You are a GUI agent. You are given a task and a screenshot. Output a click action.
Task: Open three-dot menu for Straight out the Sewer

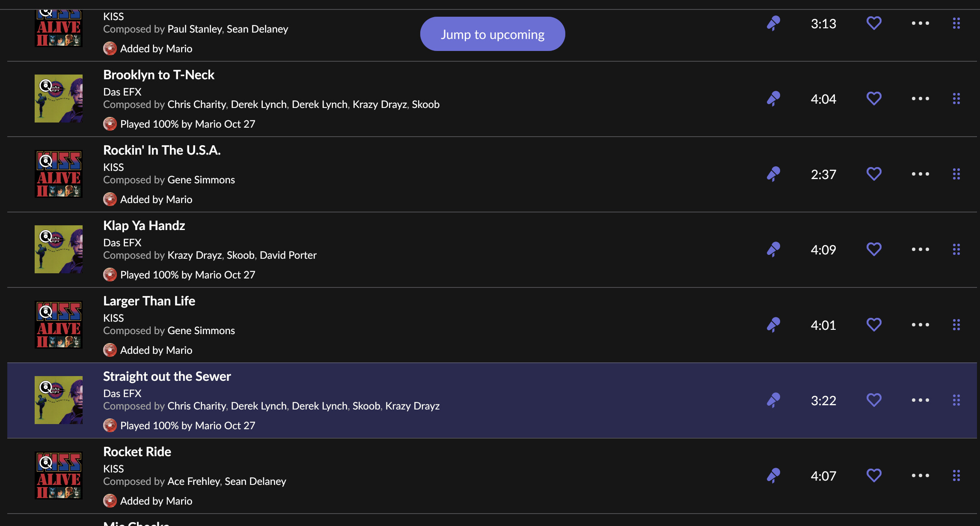pyautogui.click(x=920, y=400)
